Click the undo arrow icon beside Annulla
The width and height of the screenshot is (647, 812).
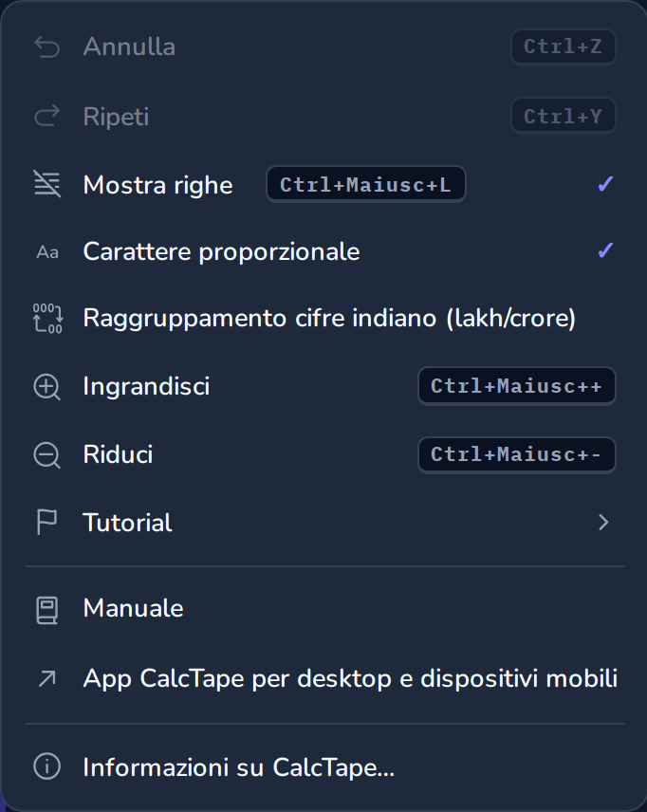[x=47, y=47]
